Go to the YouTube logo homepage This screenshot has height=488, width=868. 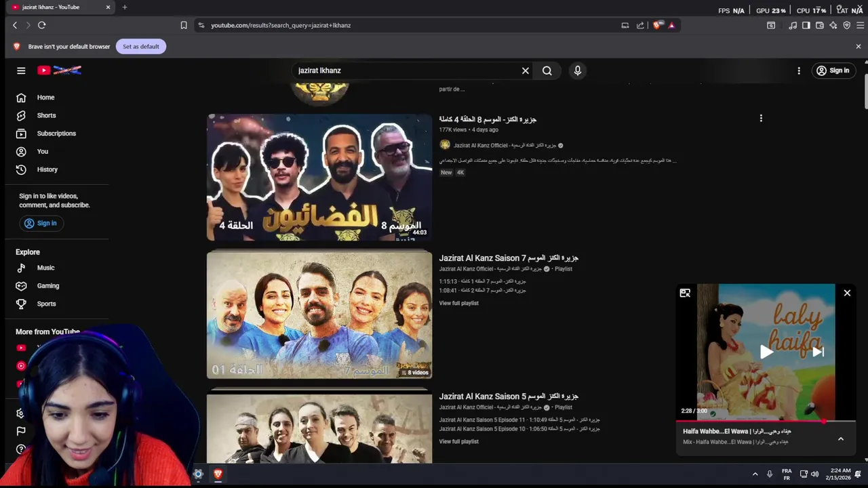pyautogui.click(x=60, y=70)
